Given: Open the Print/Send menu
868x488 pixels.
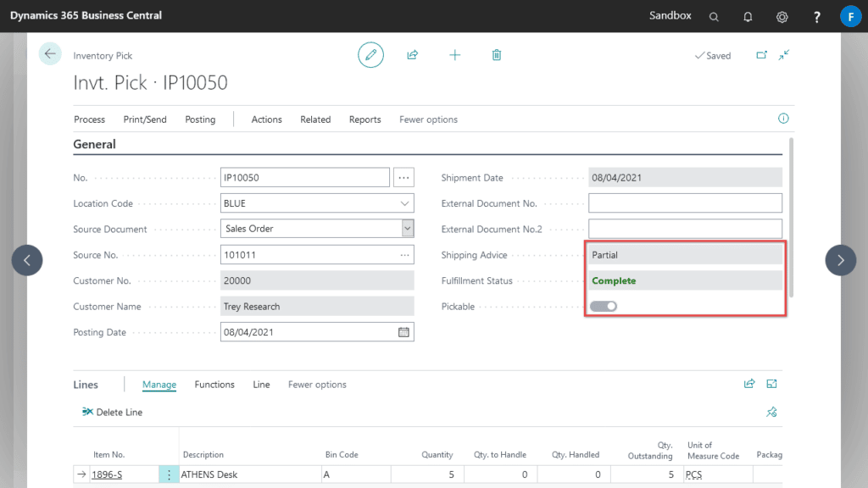Looking at the screenshot, I should [145, 119].
